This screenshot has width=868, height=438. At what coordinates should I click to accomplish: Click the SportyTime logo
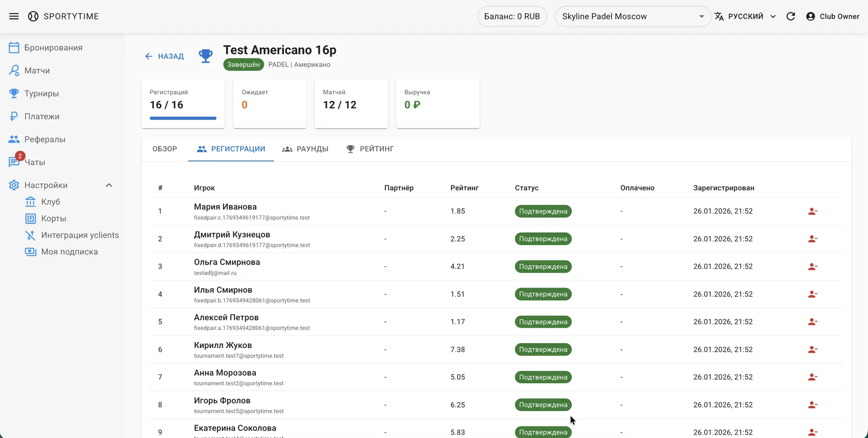click(x=33, y=16)
